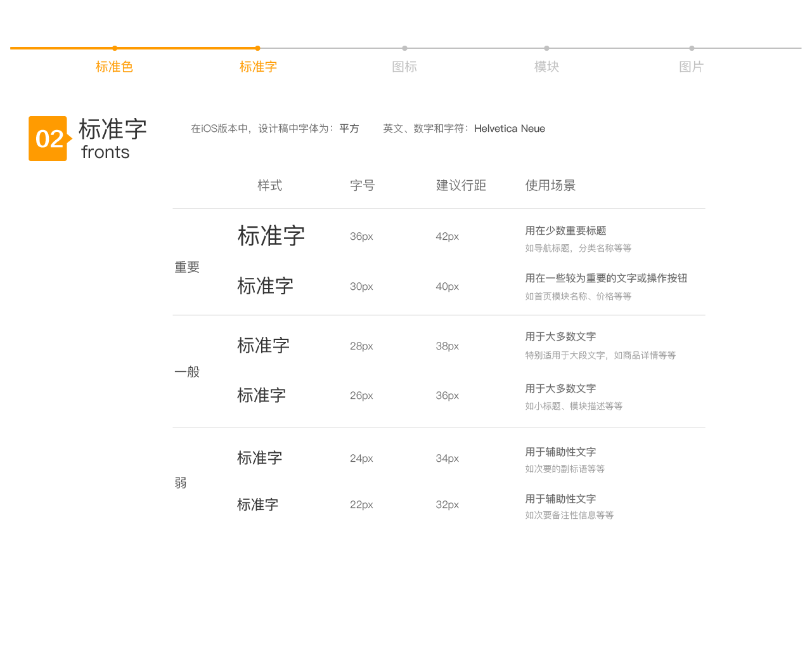Open the 标准色 tab

tap(114, 67)
